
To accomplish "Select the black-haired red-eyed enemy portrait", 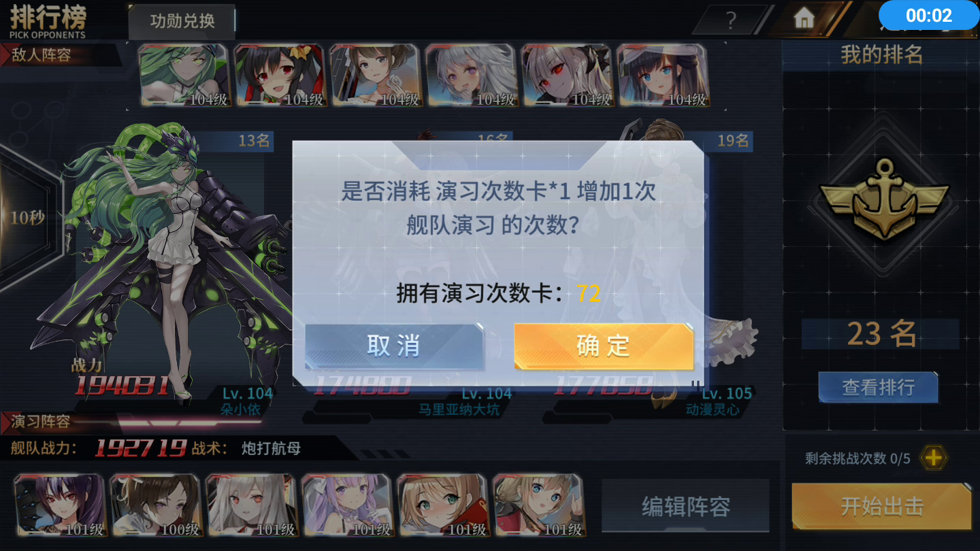I will [x=280, y=75].
